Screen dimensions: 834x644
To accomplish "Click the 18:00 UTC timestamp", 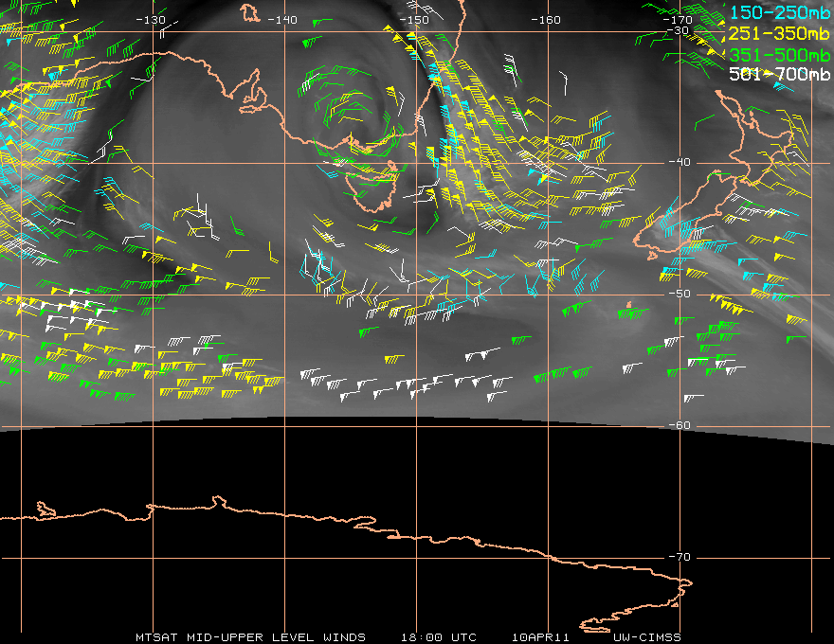I will [439, 637].
